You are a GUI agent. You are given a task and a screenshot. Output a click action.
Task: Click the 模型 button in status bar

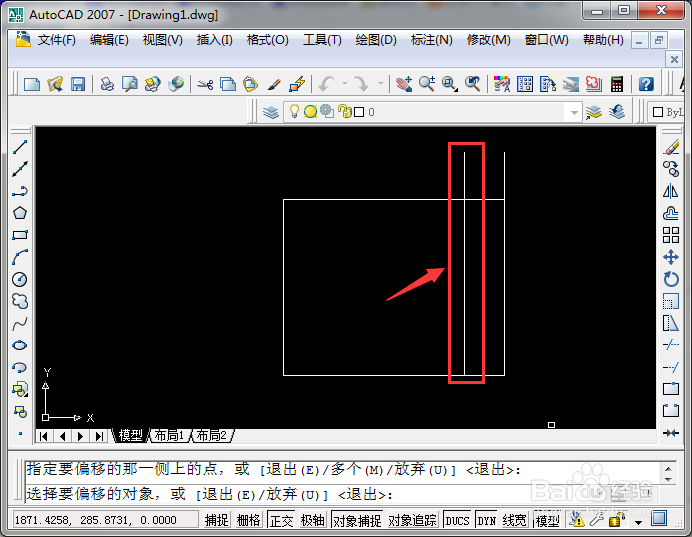pos(547,521)
